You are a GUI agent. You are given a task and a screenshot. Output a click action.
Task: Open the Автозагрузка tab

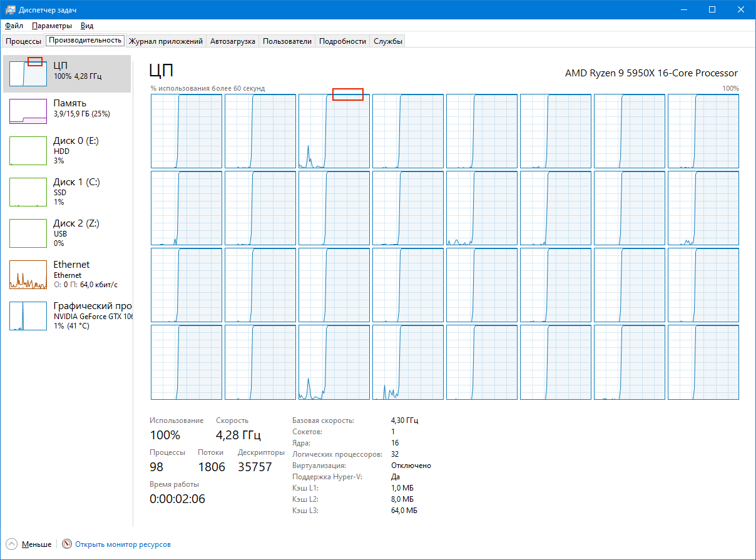click(x=233, y=41)
